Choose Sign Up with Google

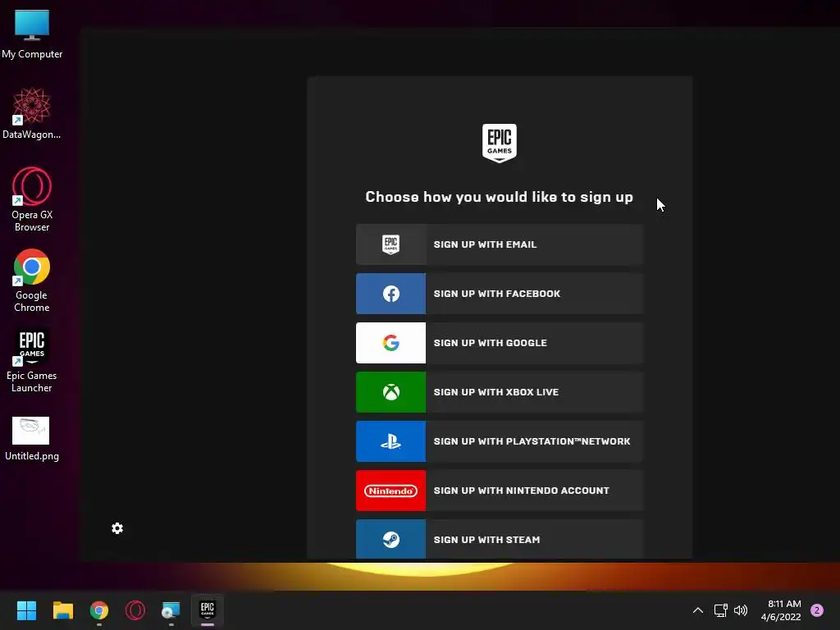[x=500, y=343]
